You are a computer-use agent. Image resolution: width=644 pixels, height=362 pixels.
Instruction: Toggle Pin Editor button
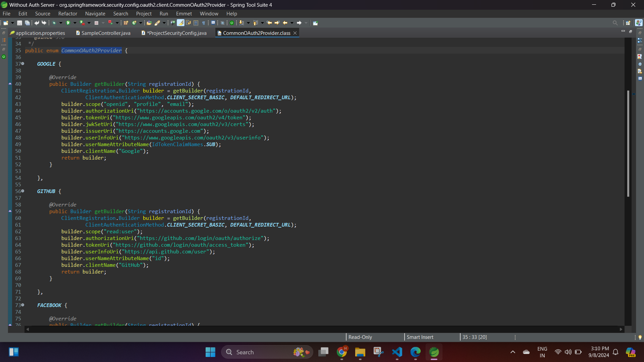[x=315, y=23]
